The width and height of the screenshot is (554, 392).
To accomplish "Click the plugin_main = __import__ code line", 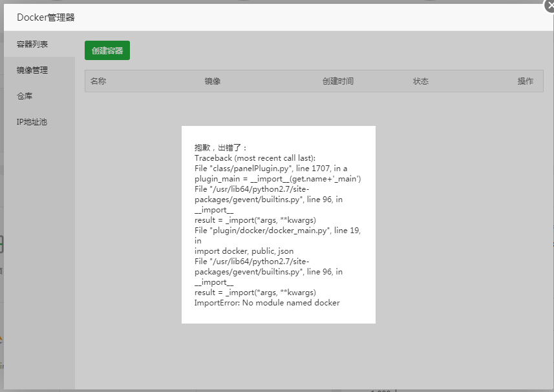I will (x=277, y=179).
